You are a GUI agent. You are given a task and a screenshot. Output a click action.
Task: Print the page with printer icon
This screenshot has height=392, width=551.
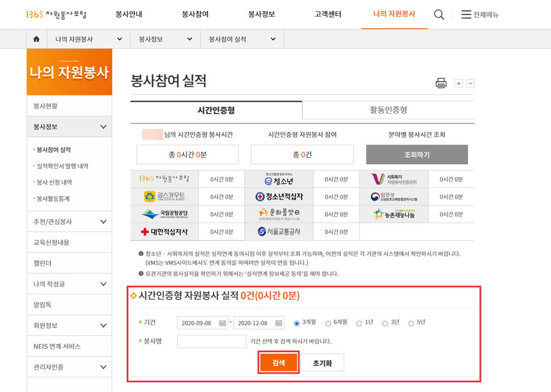[x=441, y=84]
